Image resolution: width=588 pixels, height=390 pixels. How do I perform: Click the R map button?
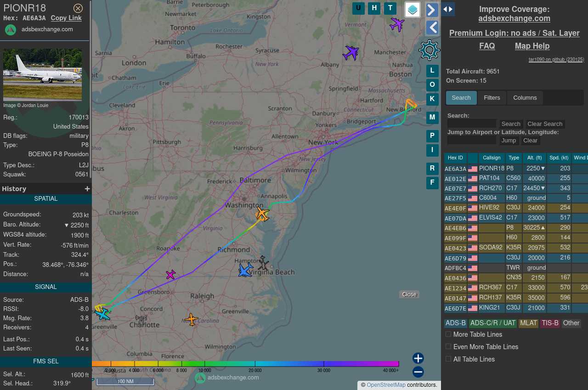click(x=432, y=169)
